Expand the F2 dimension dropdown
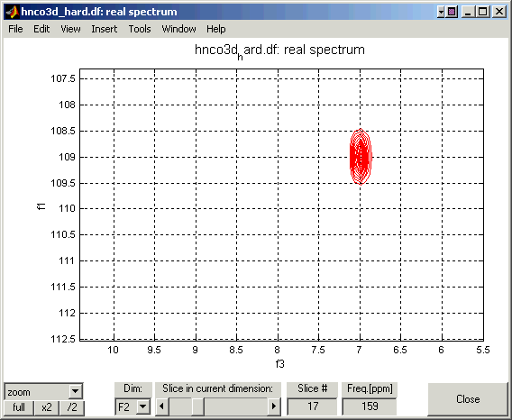Image resolution: width=512 pixels, height=420 pixels. click(x=142, y=407)
